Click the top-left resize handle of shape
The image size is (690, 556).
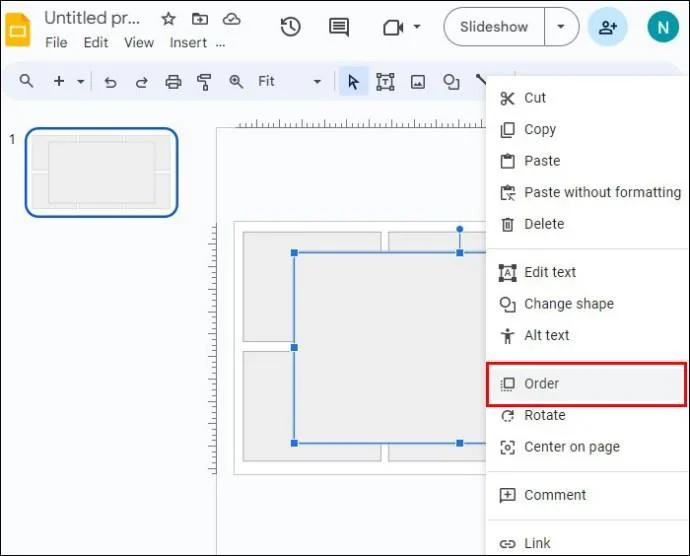[294, 253]
